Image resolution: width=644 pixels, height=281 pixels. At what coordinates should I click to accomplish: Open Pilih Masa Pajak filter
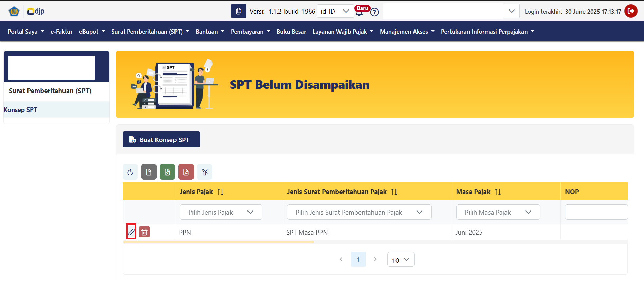pyautogui.click(x=498, y=212)
